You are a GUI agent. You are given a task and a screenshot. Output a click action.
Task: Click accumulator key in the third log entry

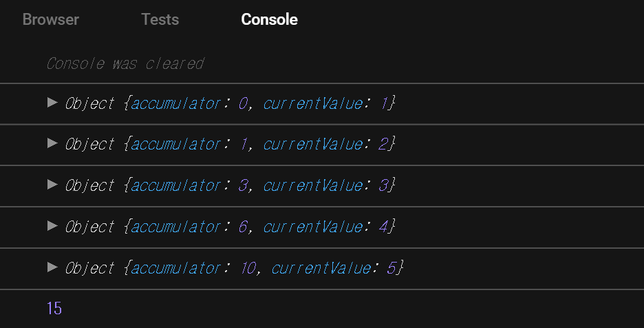coord(175,185)
